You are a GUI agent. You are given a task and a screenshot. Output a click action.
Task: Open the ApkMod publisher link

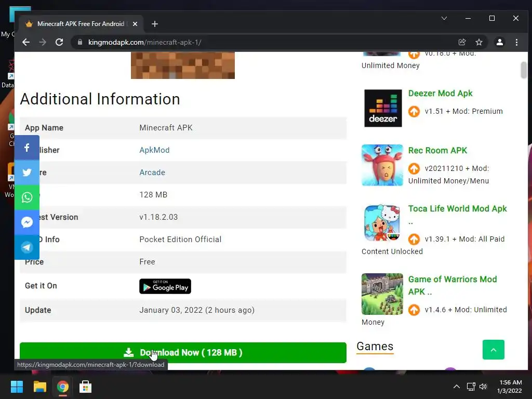[x=154, y=150]
